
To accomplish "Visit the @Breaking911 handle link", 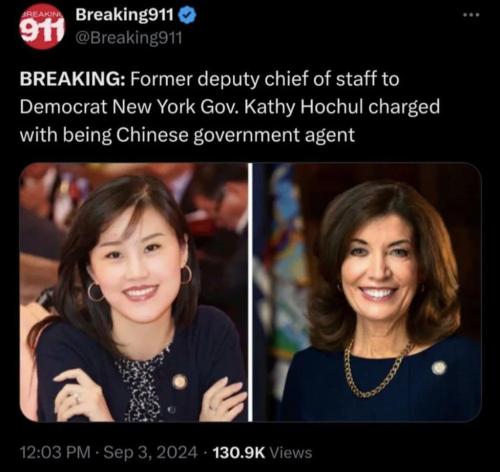I will (x=129, y=38).
